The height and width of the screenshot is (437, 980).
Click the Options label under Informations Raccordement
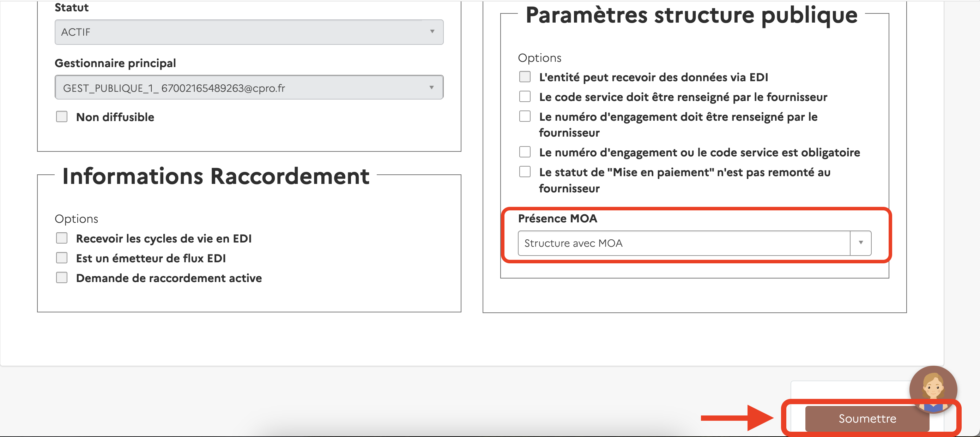pos(77,219)
